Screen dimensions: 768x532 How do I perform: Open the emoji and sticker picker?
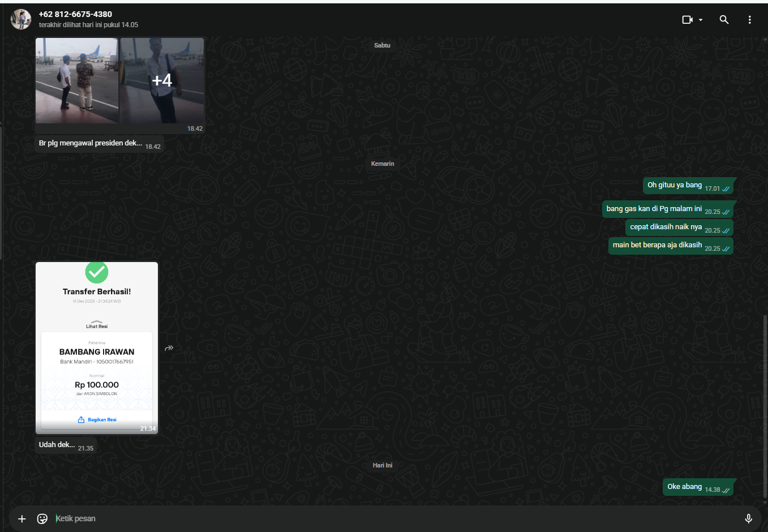point(42,518)
